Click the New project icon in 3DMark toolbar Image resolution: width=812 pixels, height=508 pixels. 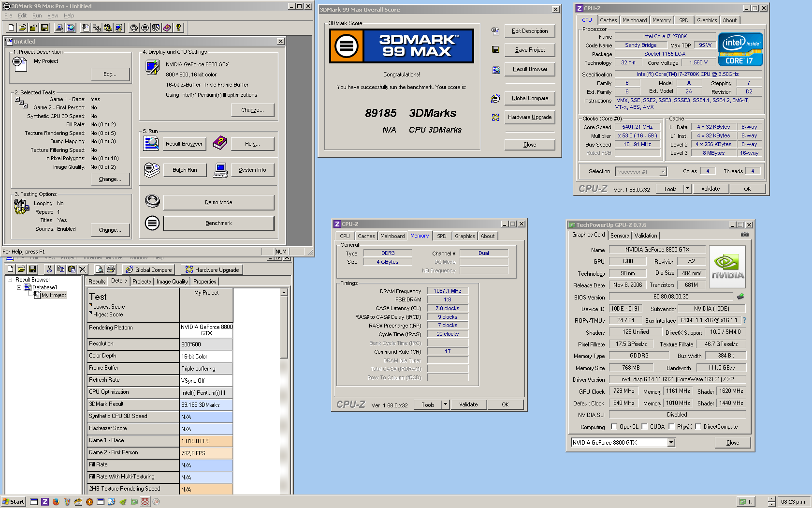(x=11, y=28)
